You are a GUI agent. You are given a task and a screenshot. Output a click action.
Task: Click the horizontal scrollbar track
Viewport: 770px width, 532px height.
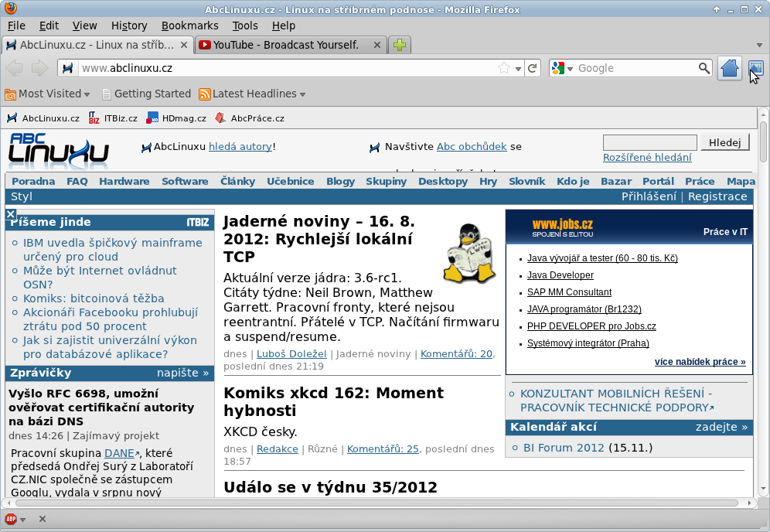click(x=377, y=503)
